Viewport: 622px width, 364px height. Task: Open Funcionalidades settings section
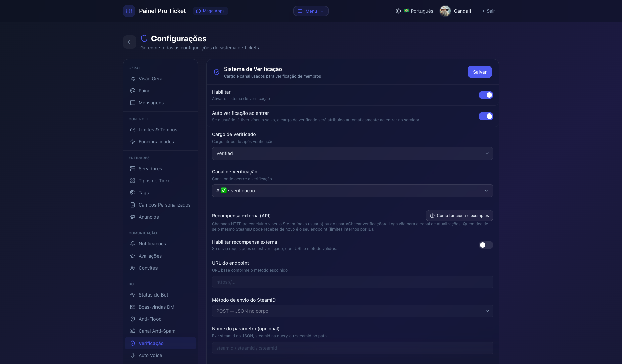(161, 142)
